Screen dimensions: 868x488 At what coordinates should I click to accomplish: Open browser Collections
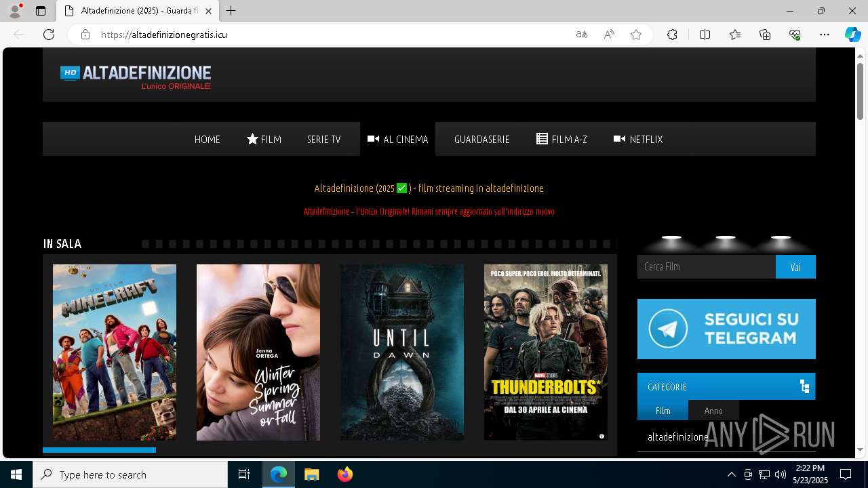(765, 35)
